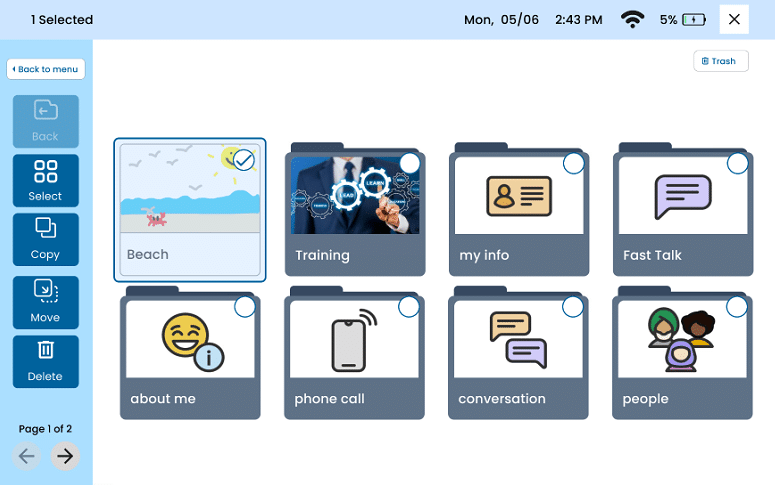Click the Wi-Fi status icon

tap(632, 19)
